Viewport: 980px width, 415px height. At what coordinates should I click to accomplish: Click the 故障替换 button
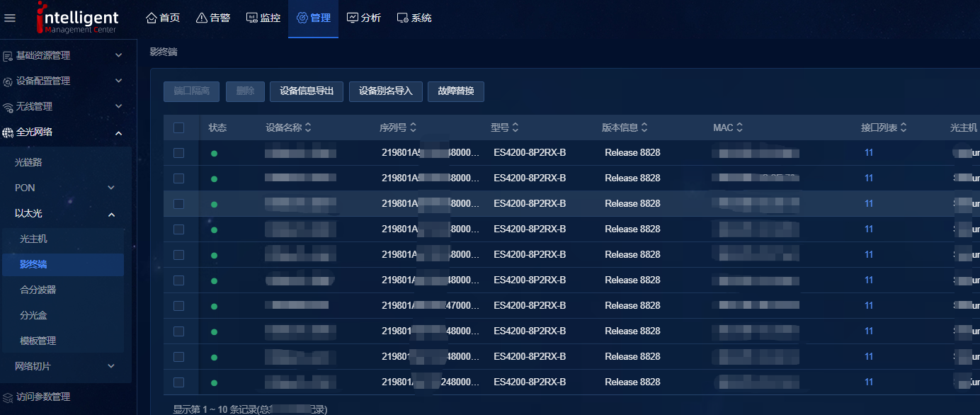point(455,91)
